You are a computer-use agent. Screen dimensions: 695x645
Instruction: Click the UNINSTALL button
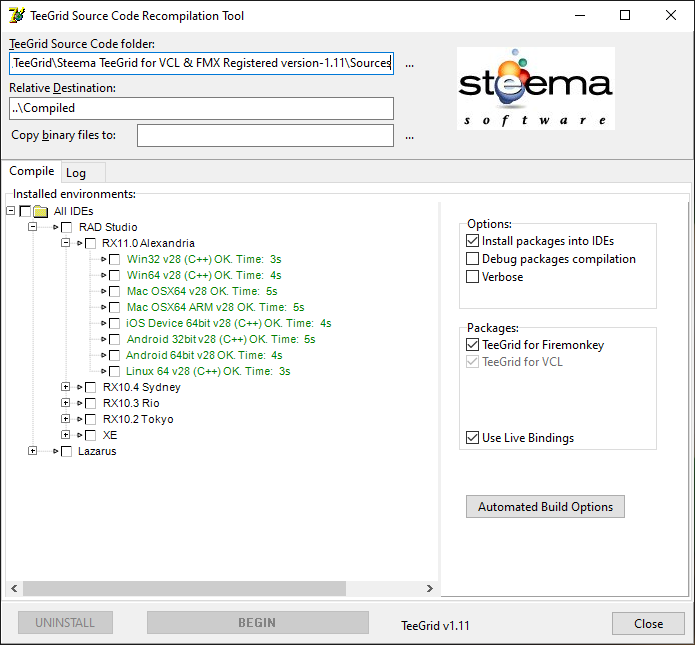(65, 622)
